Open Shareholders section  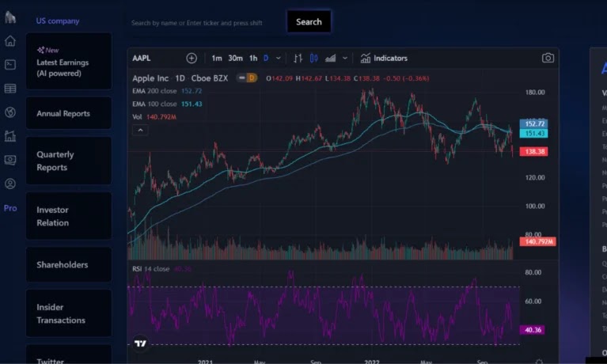[x=69, y=264]
